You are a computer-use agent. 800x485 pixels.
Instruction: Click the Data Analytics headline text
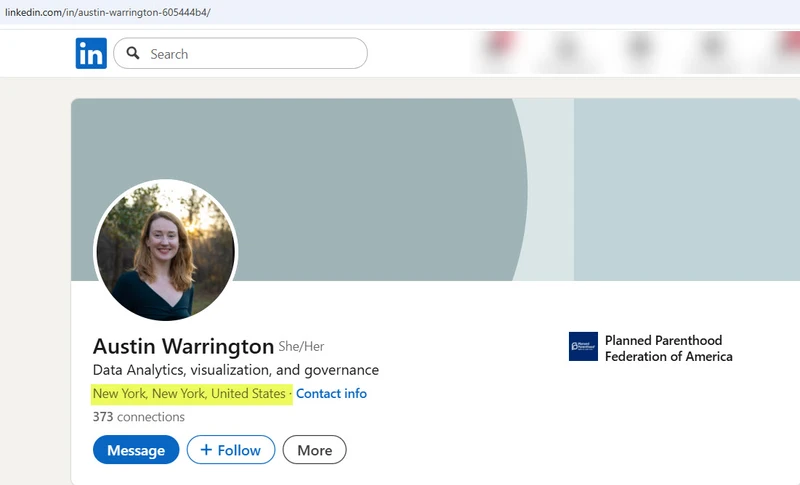(235, 370)
